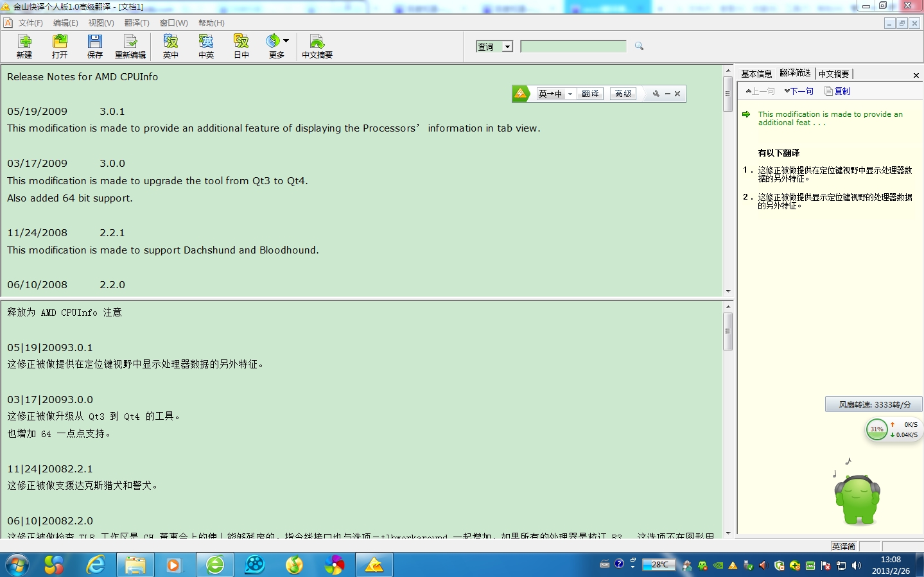The image size is (924, 577).
Task: Click the 翻译 button on floating toolbar
Action: coord(591,94)
